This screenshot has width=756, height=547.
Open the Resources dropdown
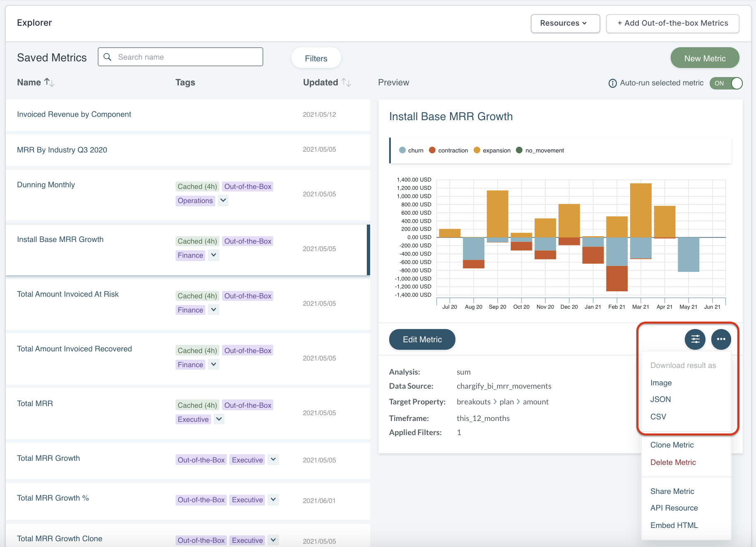click(x=565, y=23)
